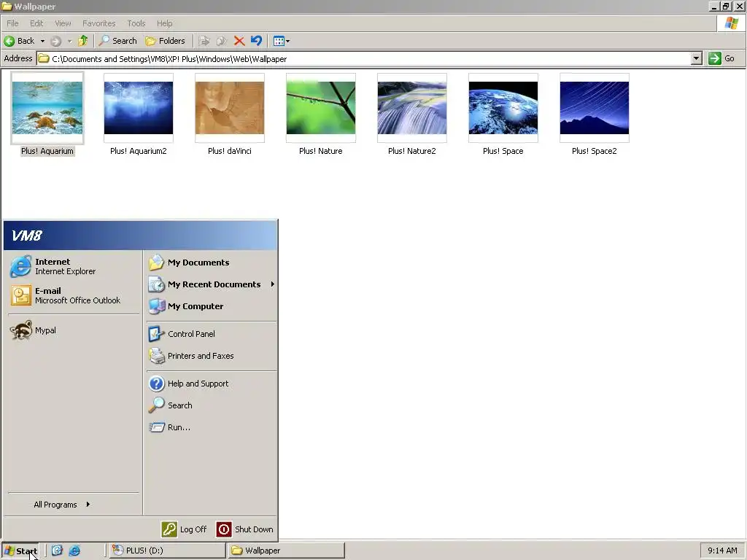Click the Start button on taskbar

click(20, 551)
